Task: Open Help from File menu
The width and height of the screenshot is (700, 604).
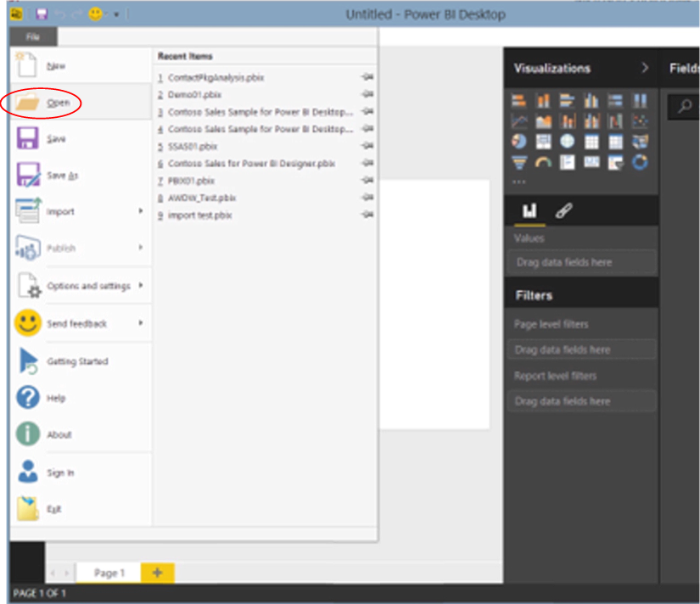Action: 81,397
